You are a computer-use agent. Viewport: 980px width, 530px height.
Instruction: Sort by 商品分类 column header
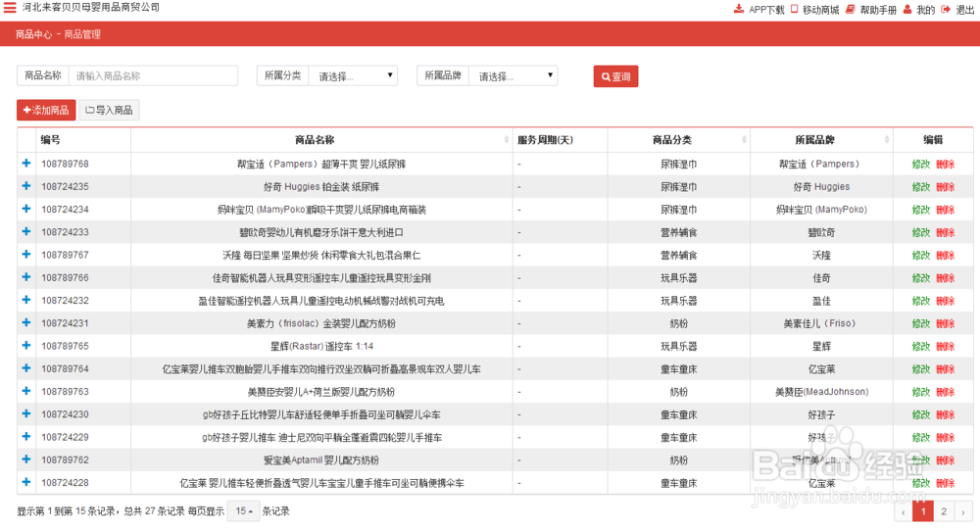[x=679, y=140]
